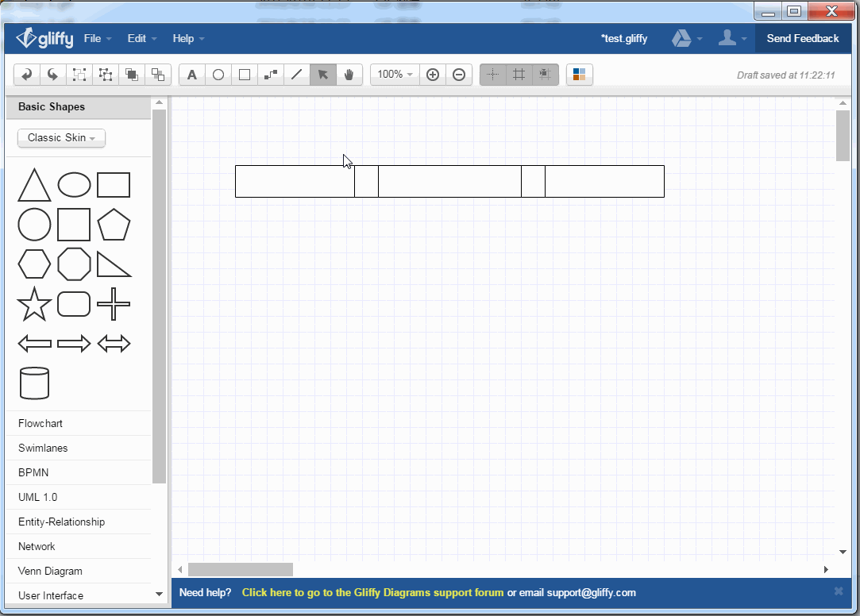
Task: Click the zoom in plus icon
Action: [x=433, y=75]
